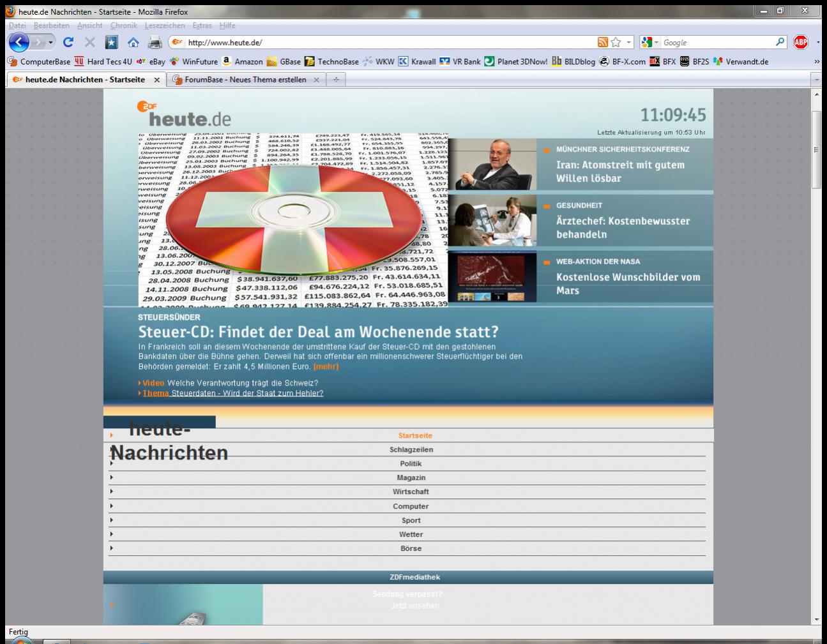Image resolution: width=827 pixels, height=644 pixels.
Task: Open the Chronik menu
Action: (124, 26)
